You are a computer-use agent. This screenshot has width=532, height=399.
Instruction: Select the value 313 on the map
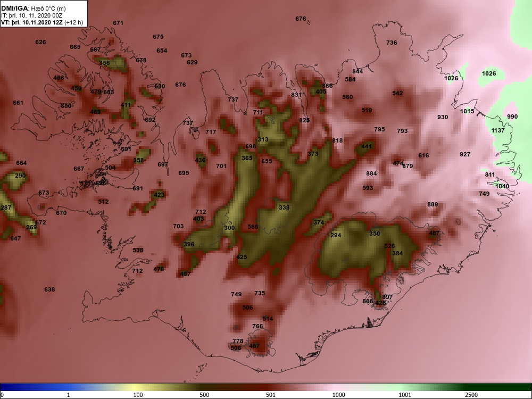(263, 139)
